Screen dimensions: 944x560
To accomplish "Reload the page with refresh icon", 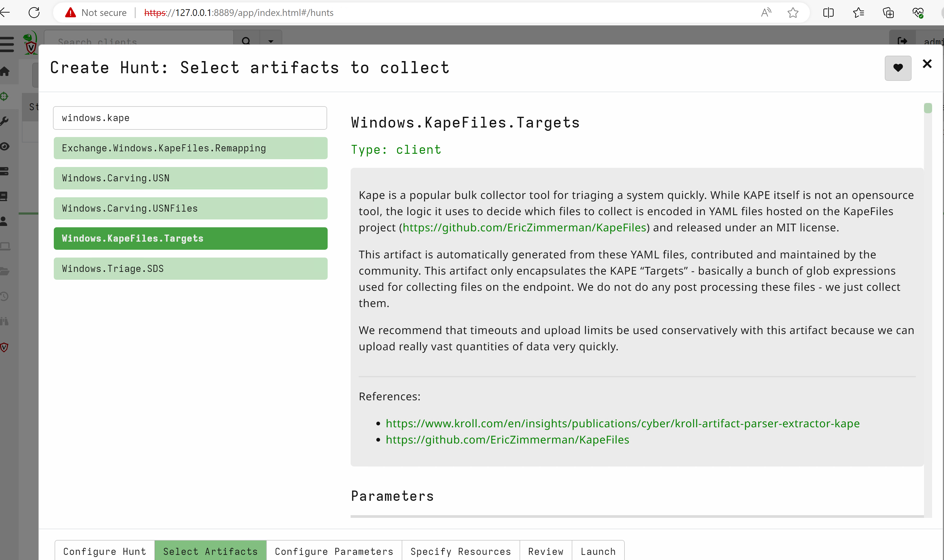I will pyautogui.click(x=34, y=12).
